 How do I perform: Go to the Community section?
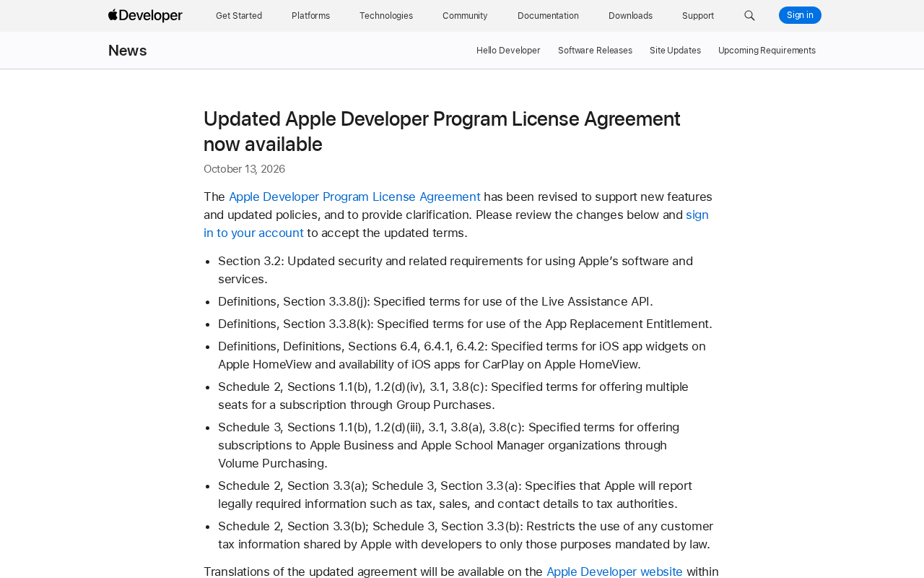point(465,16)
